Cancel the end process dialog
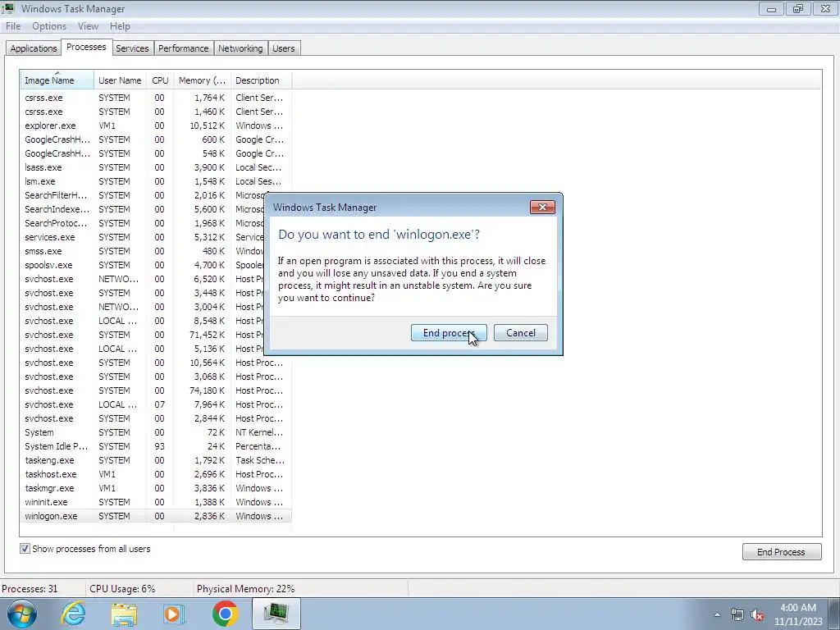Image resolution: width=840 pixels, height=630 pixels. pyautogui.click(x=521, y=333)
